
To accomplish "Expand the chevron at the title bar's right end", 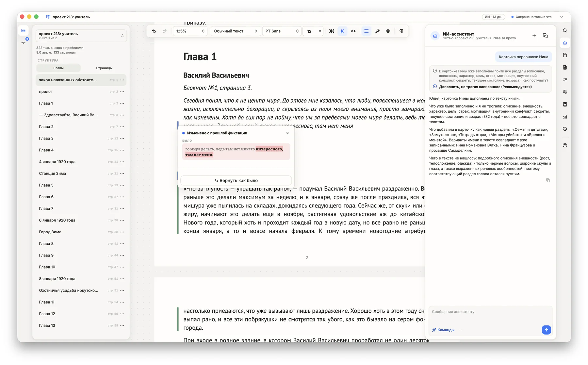I will click(562, 17).
